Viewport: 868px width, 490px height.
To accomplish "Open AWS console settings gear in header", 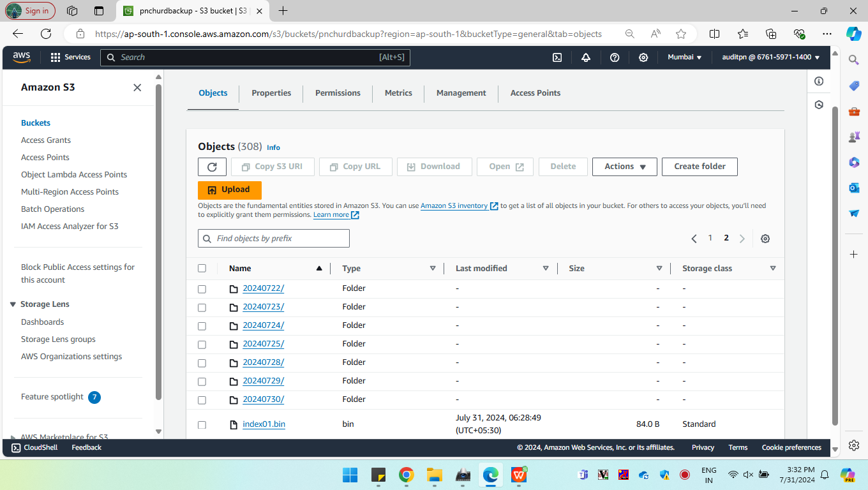I will click(643, 57).
